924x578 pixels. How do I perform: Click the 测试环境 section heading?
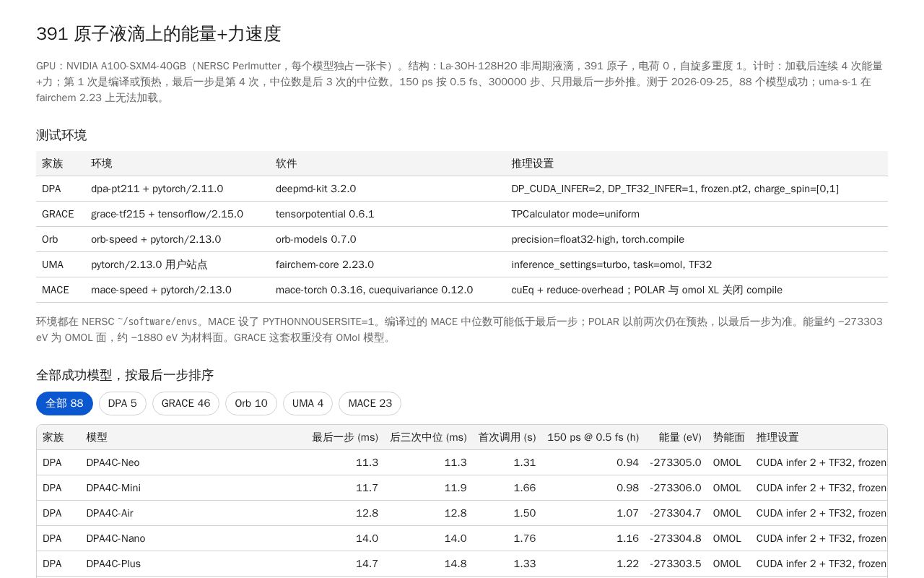coord(61,135)
